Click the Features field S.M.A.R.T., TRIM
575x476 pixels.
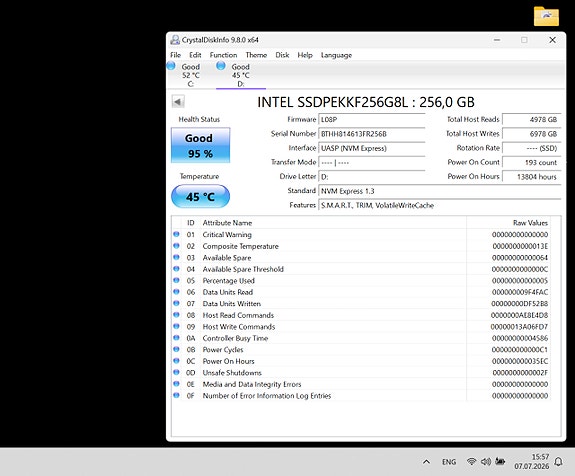440,205
